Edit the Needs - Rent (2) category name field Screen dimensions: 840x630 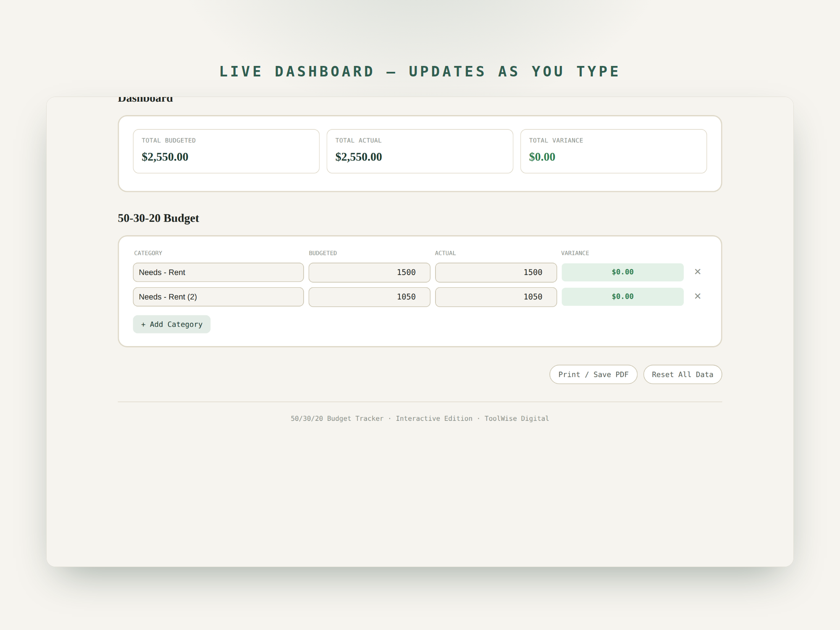click(x=218, y=297)
